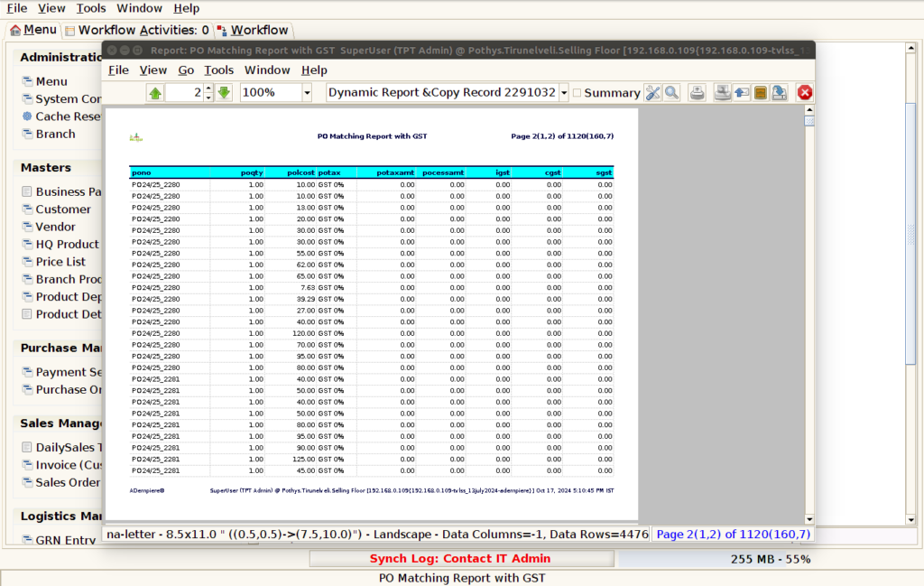
Task: Open print page setup icon beside printer
Action: [722, 93]
